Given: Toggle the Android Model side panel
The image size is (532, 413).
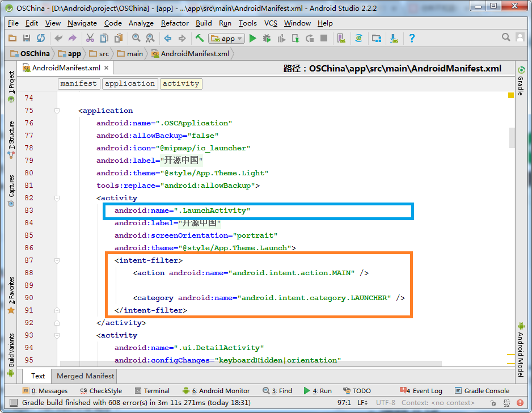Looking at the screenshot, I should coord(521,349).
